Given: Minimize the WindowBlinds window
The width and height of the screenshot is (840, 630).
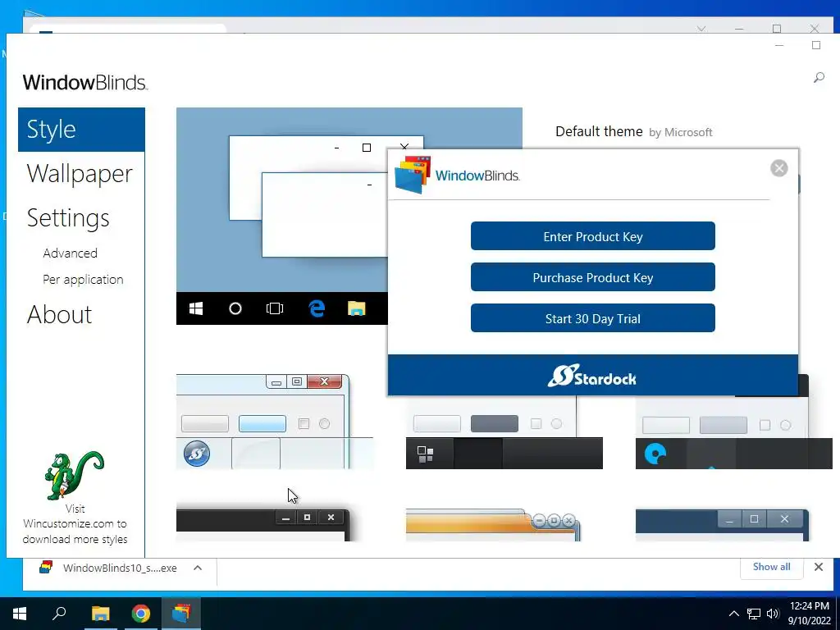Looking at the screenshot, I should coord(779,46).
